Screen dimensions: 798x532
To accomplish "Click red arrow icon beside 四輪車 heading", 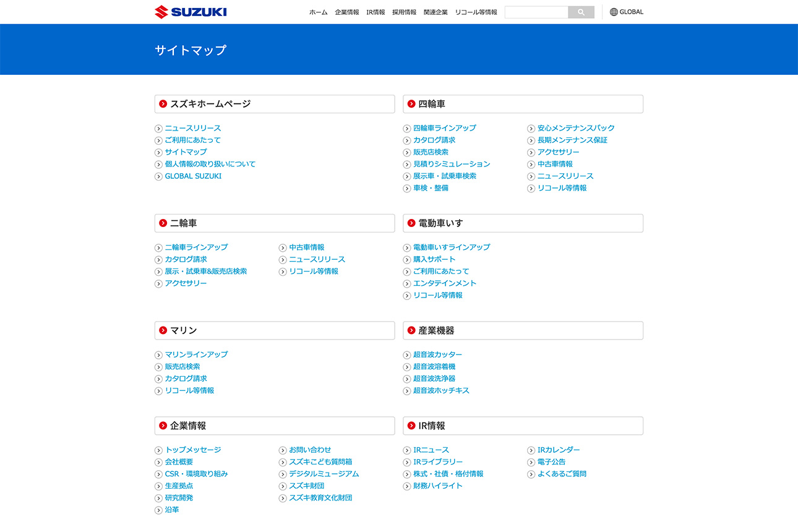I will click(411, 104).
